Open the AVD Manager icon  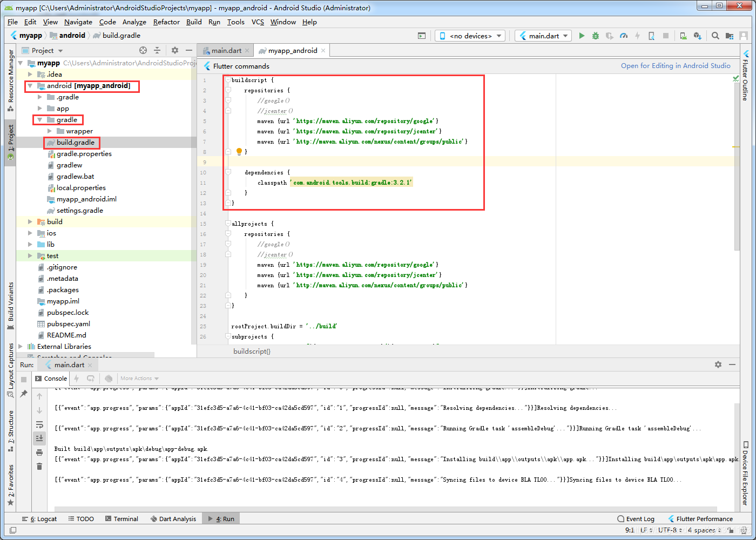click(x=683, y=36)
